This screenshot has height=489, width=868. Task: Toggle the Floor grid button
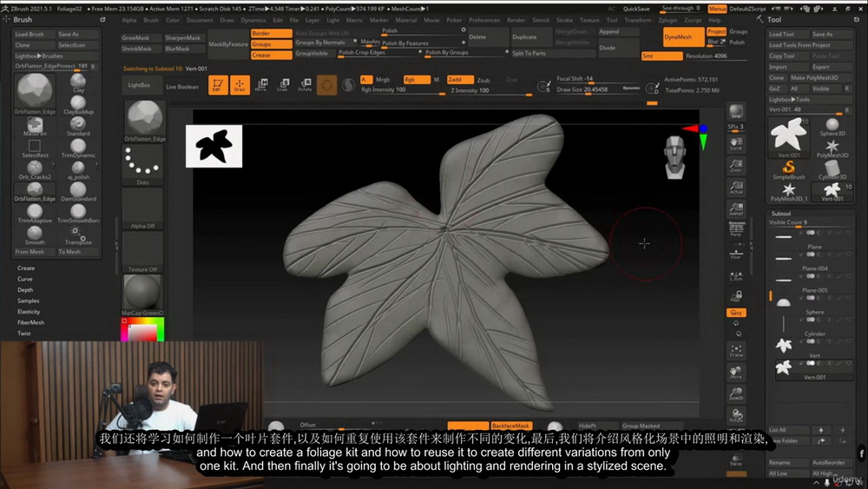736,253
